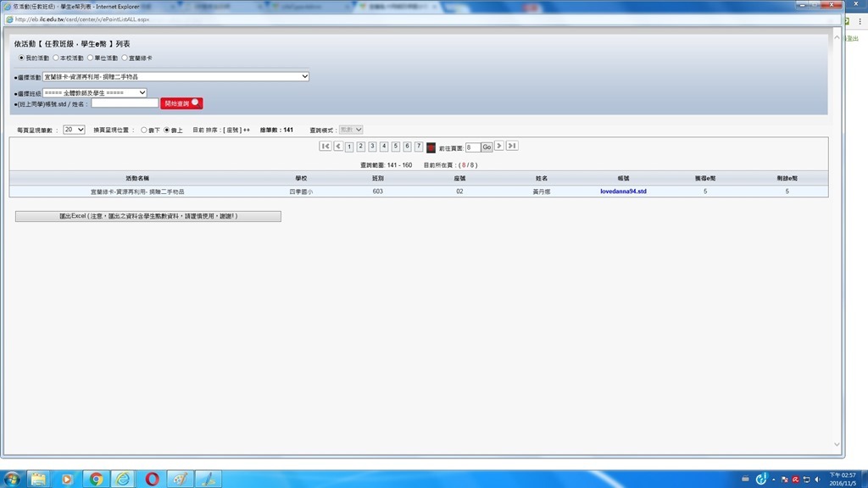Open the 選擇活動 activity dropdown
The width and height of the screenshot is (868, 488).
tap(175, 76)
